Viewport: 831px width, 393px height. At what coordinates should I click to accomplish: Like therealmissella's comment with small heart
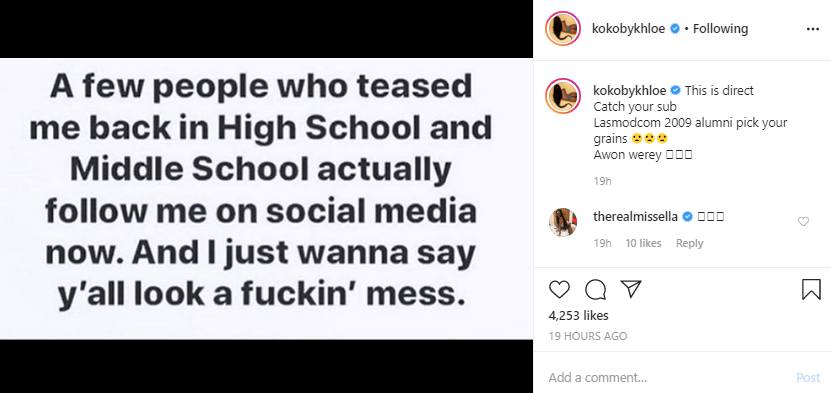[803, 222]
